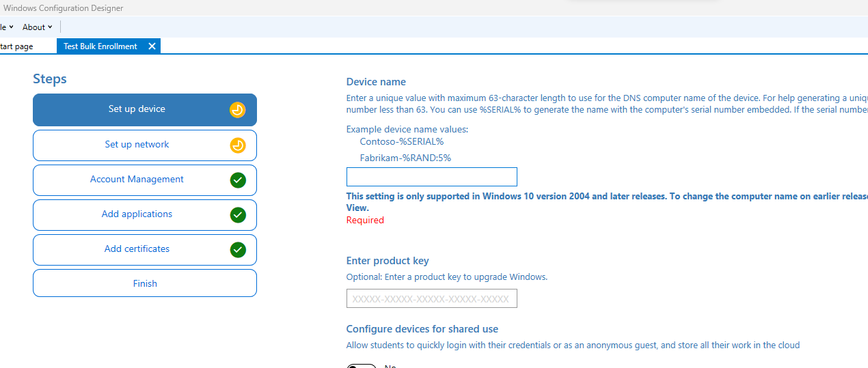
Task: Go to the Set up device step
Action: coord(145,110)
